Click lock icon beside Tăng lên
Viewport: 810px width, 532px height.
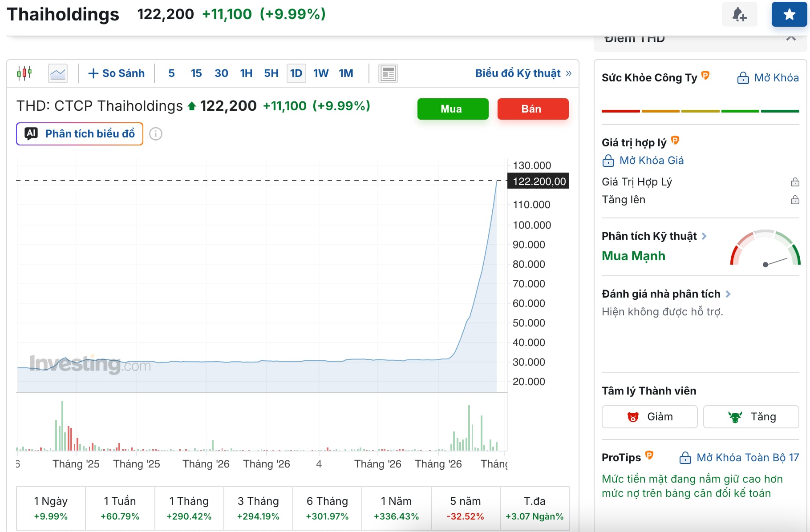click(795, 200)
